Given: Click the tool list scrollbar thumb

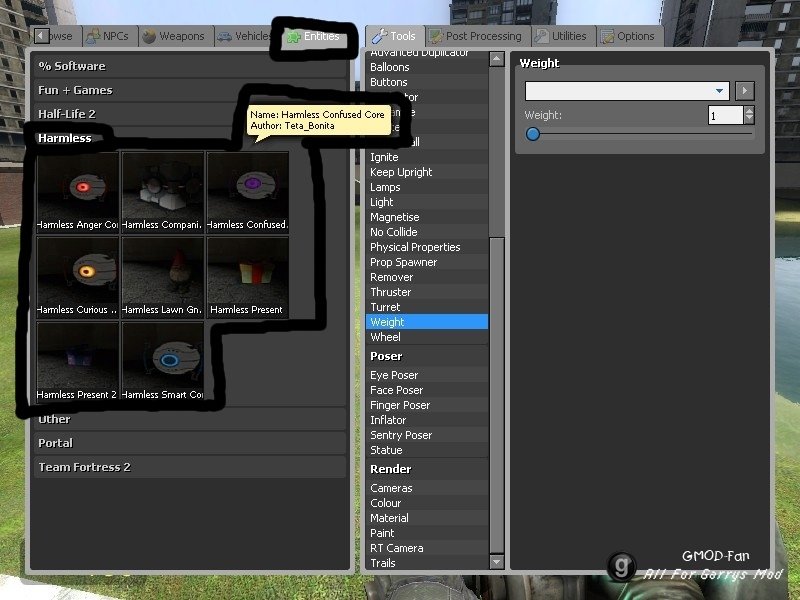Looking at the screenshot, I should pos(497,395).
